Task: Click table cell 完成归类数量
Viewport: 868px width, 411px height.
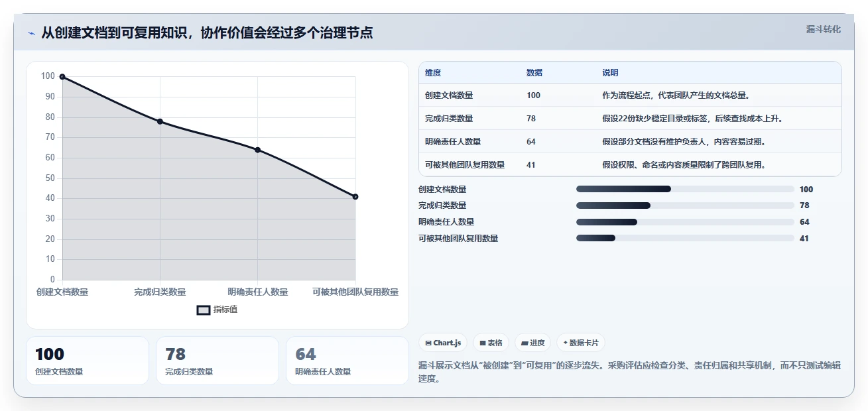Action: pyautogui.click(x=449, y=119)
